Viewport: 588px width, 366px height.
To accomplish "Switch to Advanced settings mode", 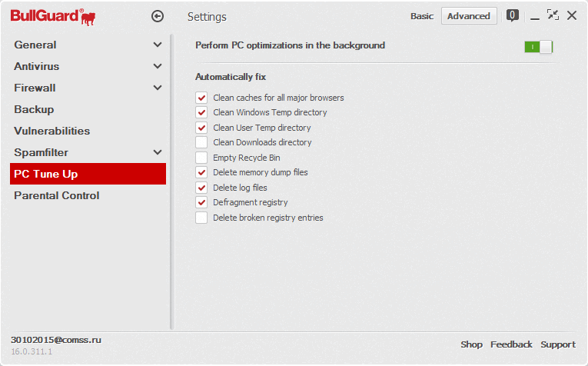I will coord(469,16).
